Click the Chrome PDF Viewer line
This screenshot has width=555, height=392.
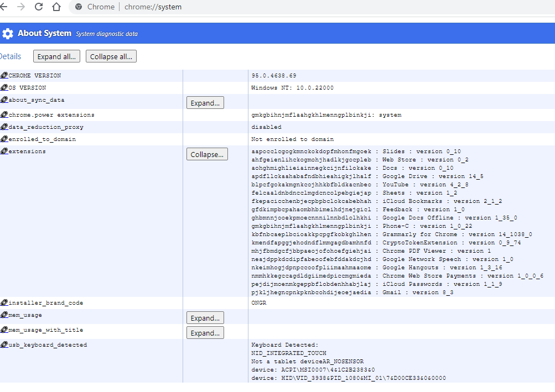[x=371, y=251]
